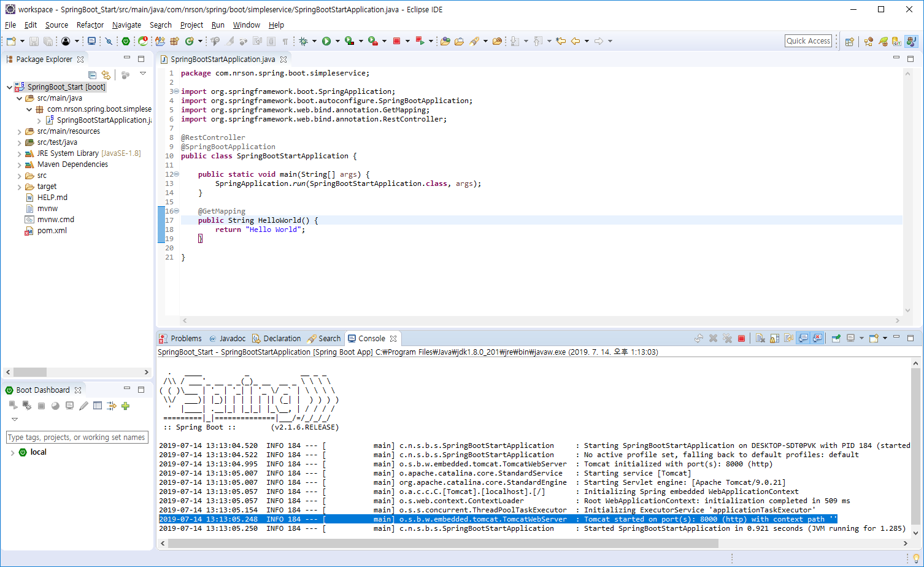Open the File menu
The height and width of the screenshot is (567, 924).
point(10,25)
